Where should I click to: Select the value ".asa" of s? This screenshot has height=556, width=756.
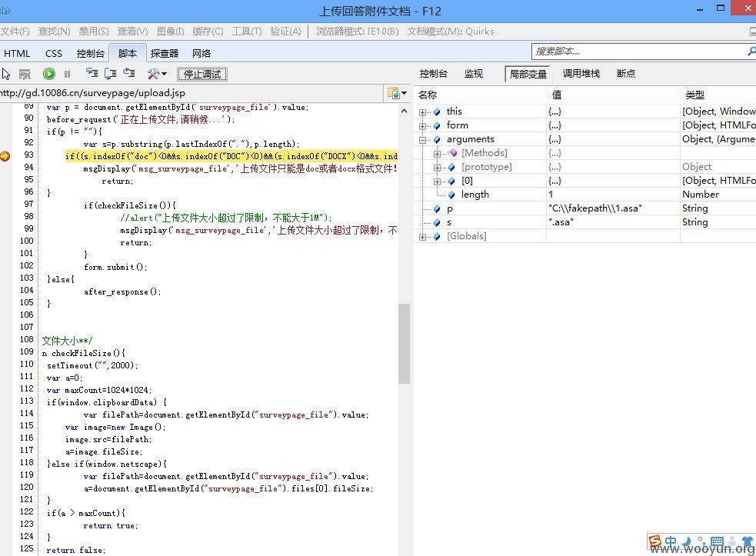[561, 222]
